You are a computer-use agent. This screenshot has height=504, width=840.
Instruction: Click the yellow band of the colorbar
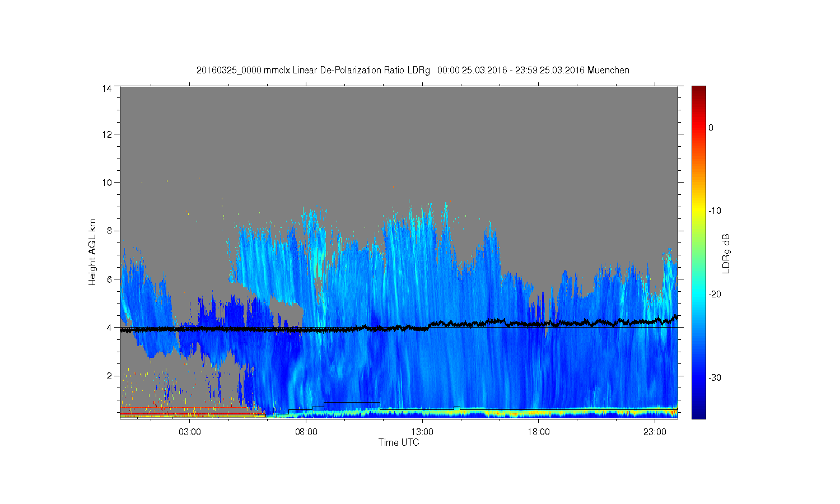[698, 211]
